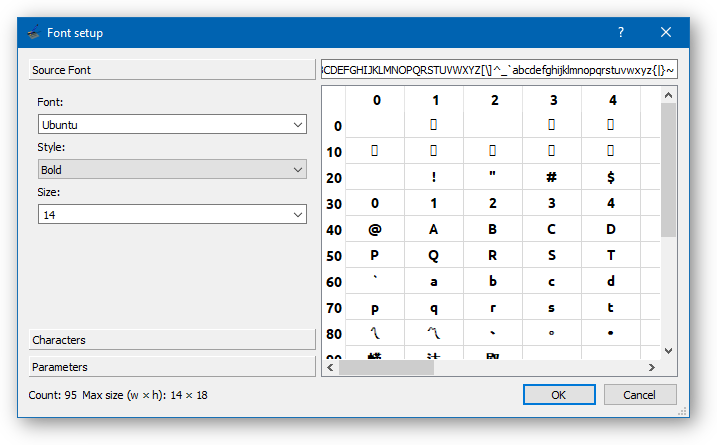The image size is (717, 445).
Task: Select the uppercase C character cell
Action: click(x=552, y=229)
